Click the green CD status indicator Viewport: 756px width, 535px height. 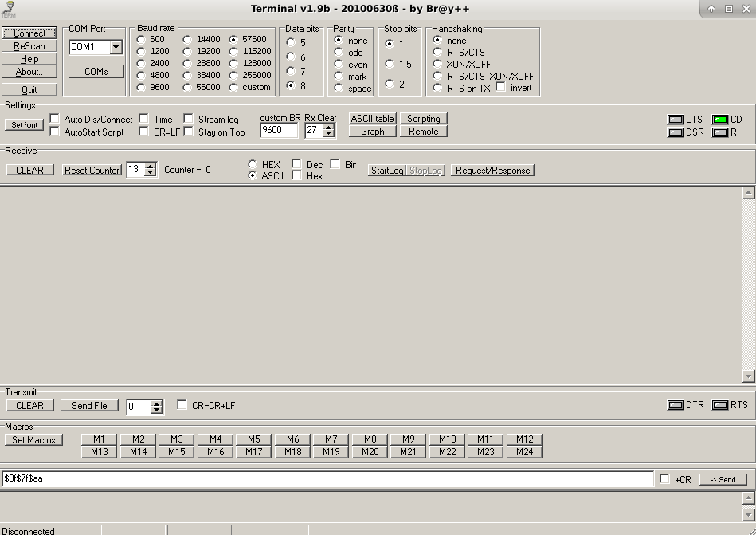[720, 120]
